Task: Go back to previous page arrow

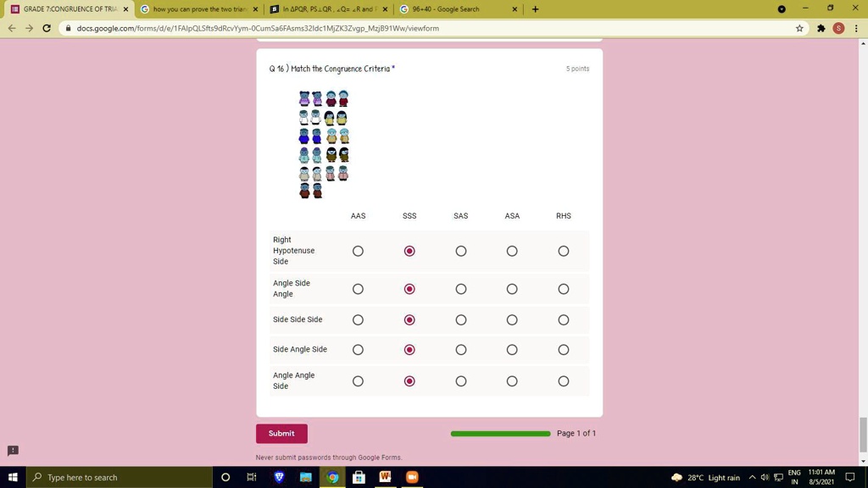Action: click(x=12, y=28)
